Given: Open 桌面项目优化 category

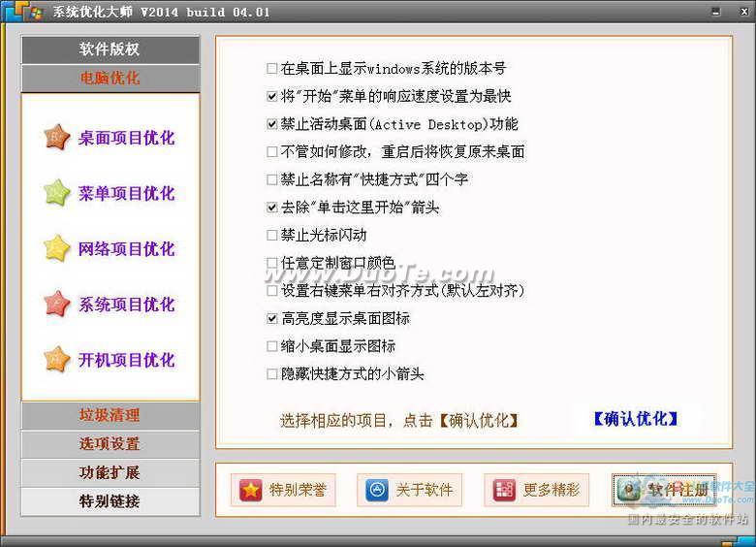Looking at the screenshot, I should pos(126,138).
